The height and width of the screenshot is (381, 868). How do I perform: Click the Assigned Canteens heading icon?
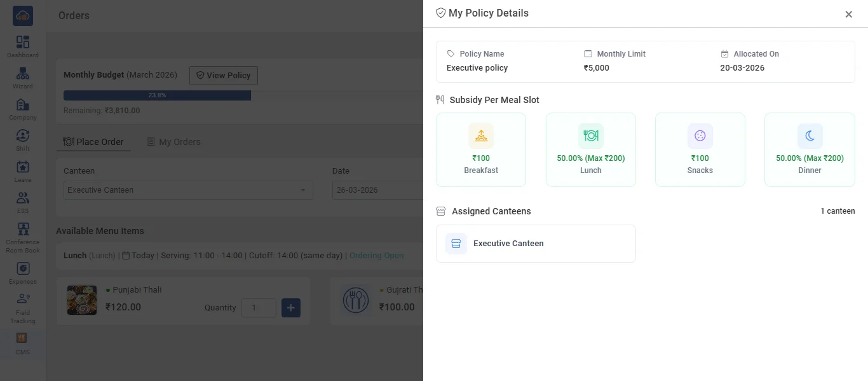click(441, 211)
